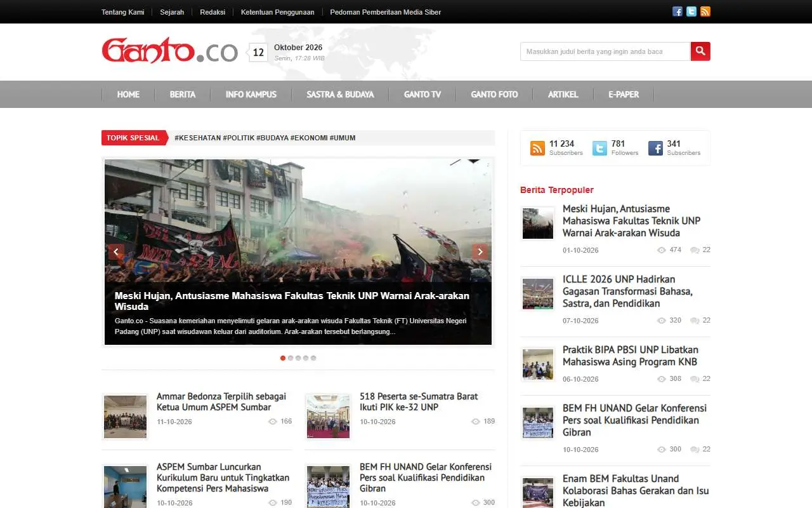The width and height of the screenshot is (812, 508).
Task: Select the fourth slider pagination dot
Action: [x=306, y=358]
